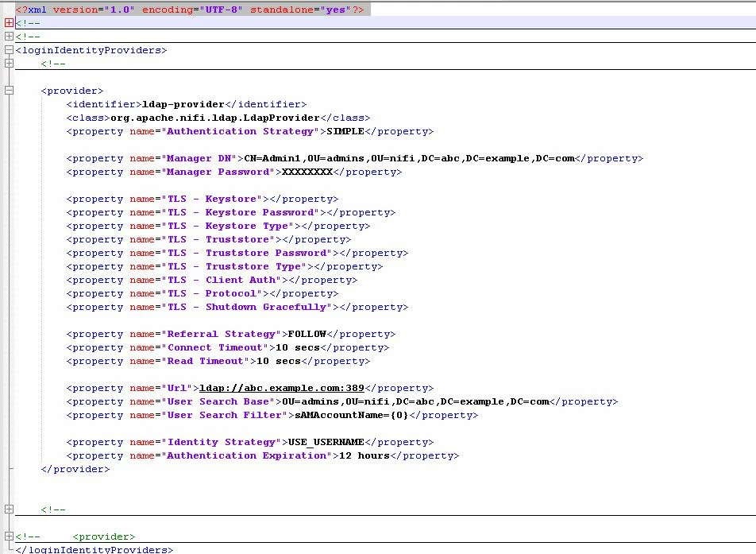
Task: Expand the commented-out <provider> fold marker
Action: (x=9, y=537)
